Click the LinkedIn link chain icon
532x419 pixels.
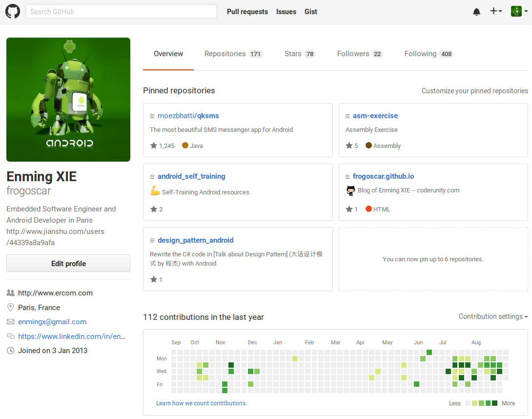coord(10,336)
